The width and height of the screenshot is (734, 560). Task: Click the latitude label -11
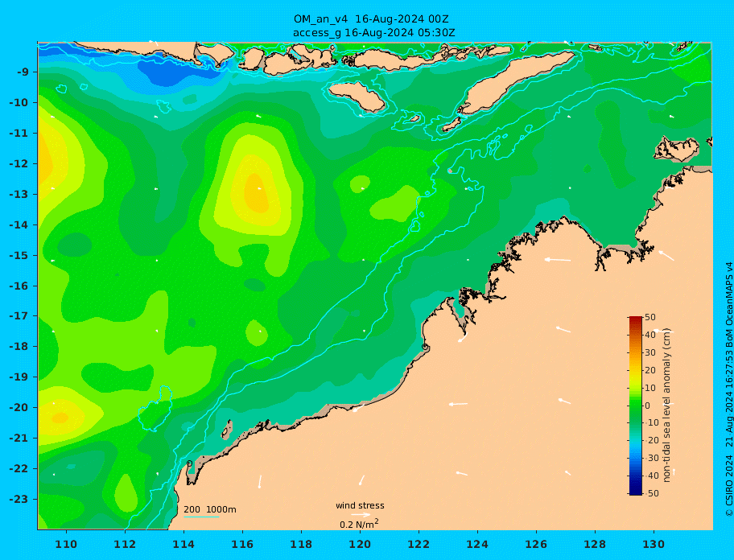click(19, 134)
